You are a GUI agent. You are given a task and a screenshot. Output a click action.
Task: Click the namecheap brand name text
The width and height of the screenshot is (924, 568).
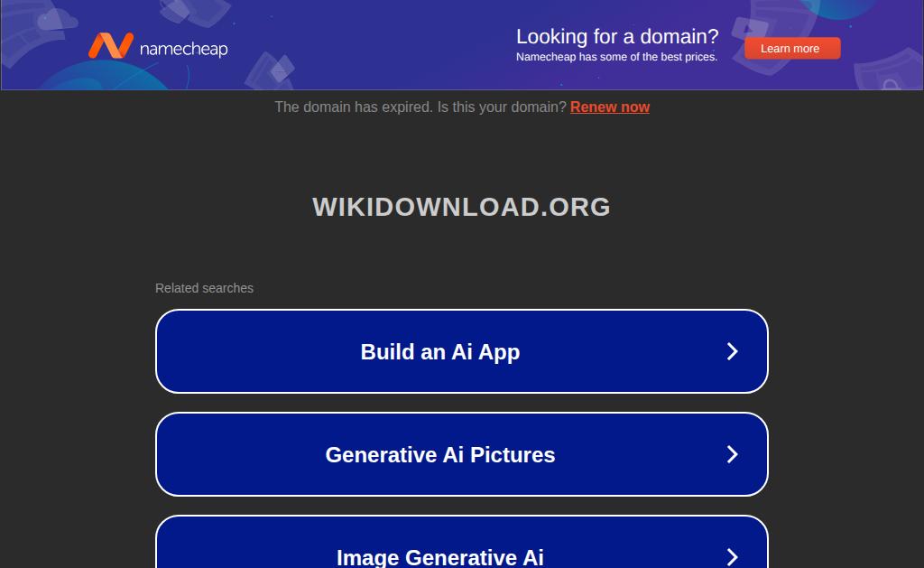tap(184, 49)
